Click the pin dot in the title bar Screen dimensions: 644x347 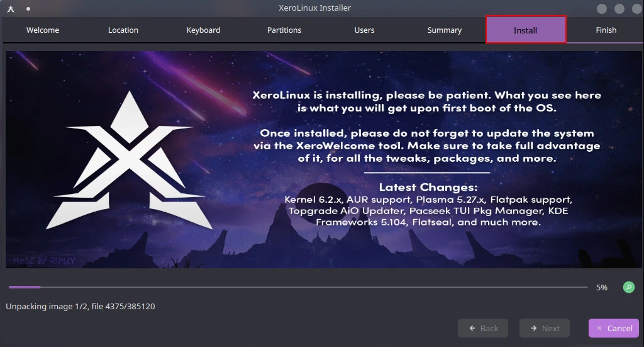28,9
